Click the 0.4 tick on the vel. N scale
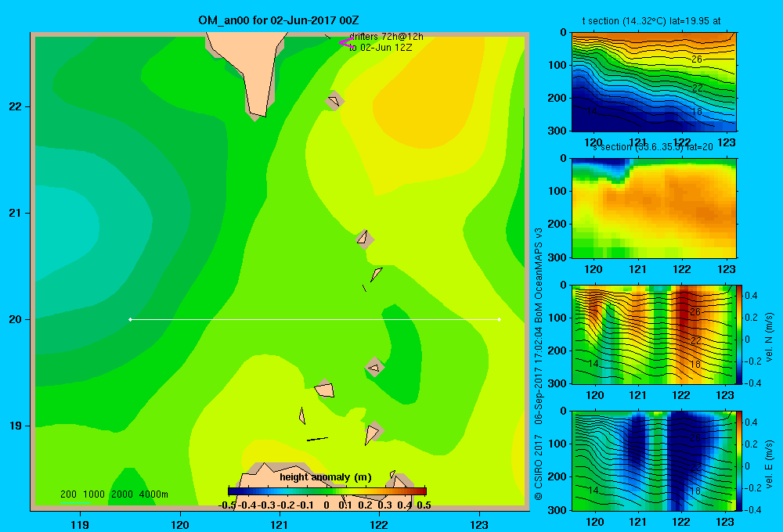Image resolution: width=783 pixels, height=532 pixels. tap(752, 296)
